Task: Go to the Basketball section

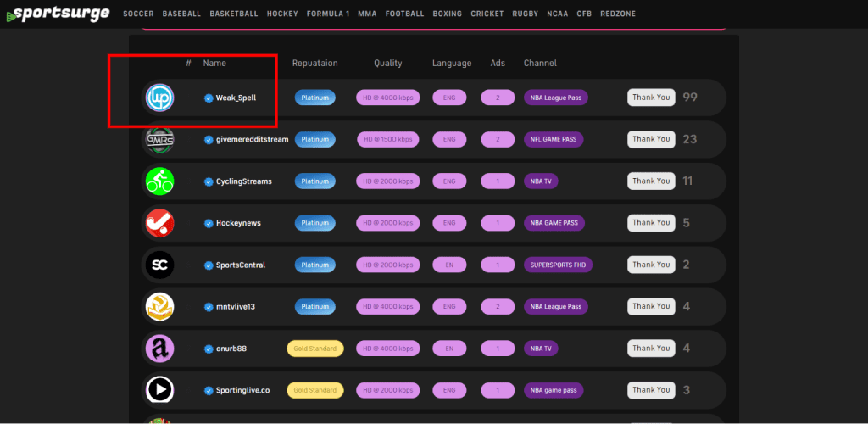Action: [234, 14]
